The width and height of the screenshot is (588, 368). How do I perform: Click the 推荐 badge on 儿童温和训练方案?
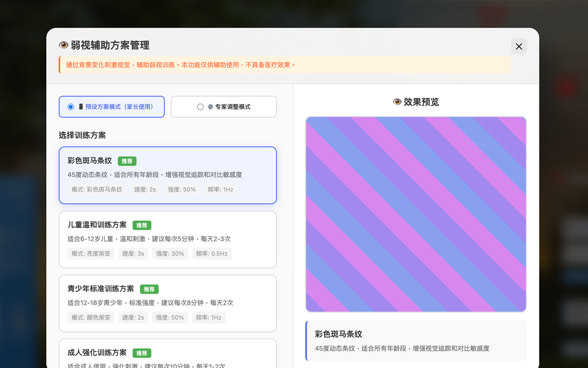point(142,225)
